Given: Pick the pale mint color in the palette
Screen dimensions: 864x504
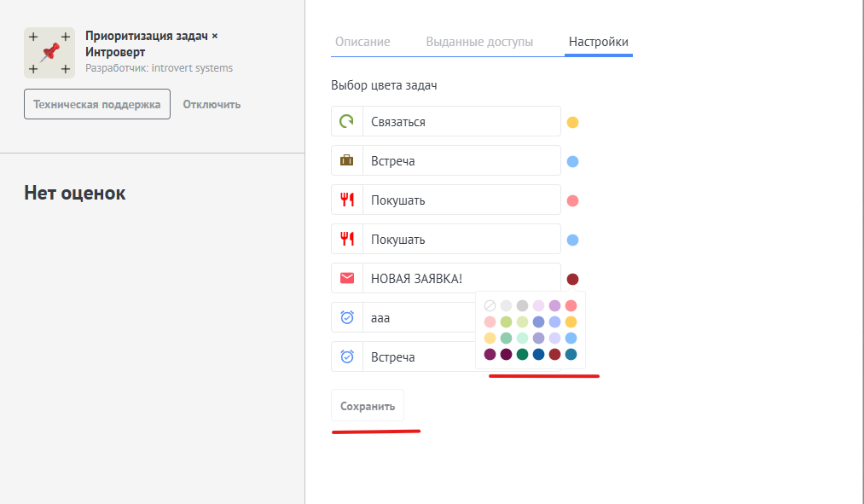Looking at the screenshot, I should pyautogui.click(x=522, y=338).
